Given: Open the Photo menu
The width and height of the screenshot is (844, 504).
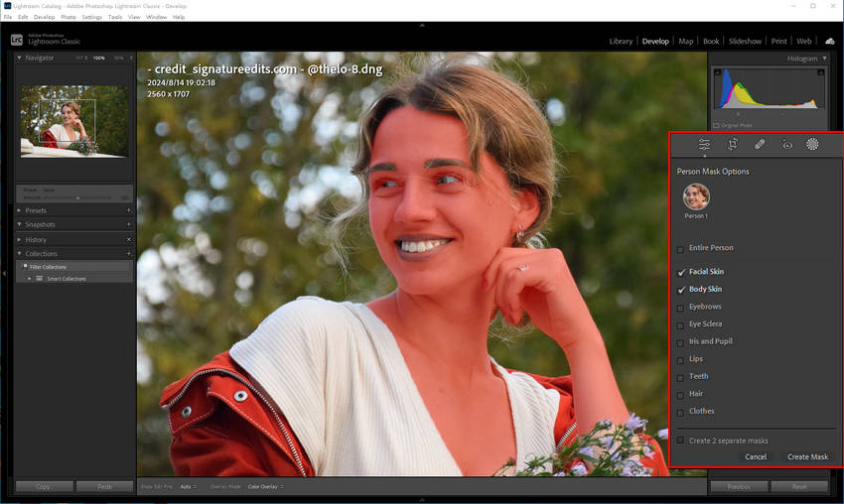Looking at the screenshot, I should tap(69, 17).
